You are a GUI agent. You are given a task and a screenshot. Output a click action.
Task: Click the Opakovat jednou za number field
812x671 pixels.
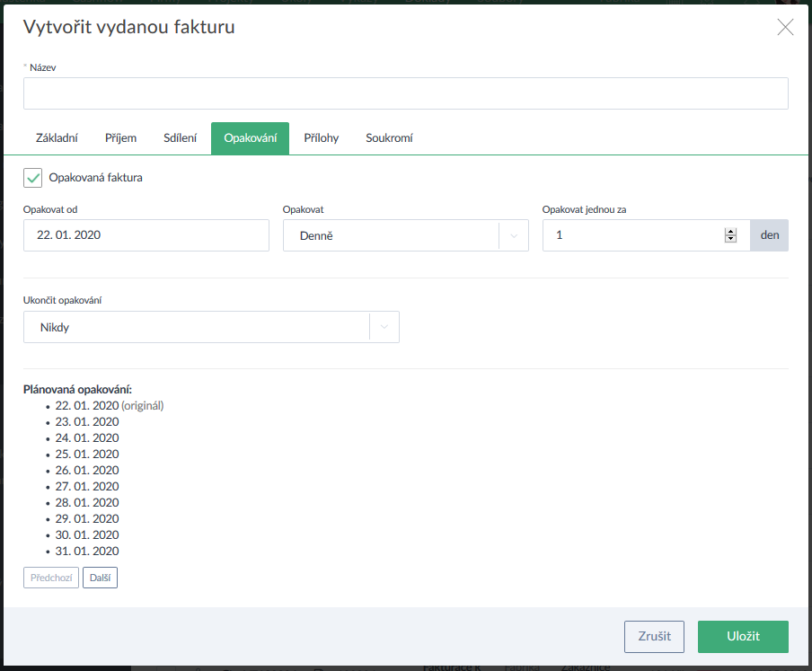633,235
